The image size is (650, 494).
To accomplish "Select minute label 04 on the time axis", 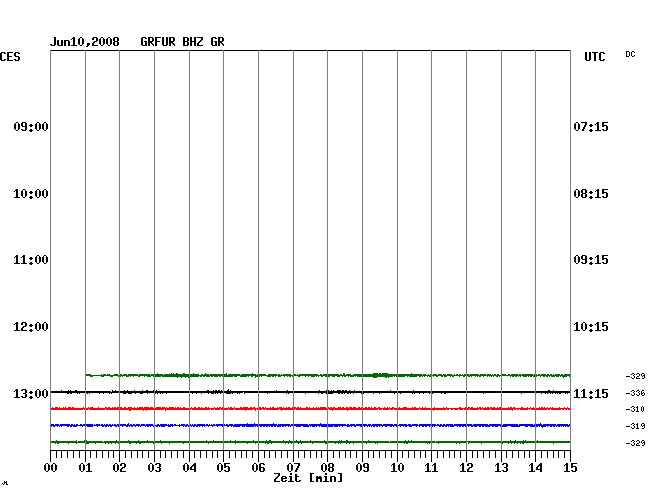I will click(189, 468).
